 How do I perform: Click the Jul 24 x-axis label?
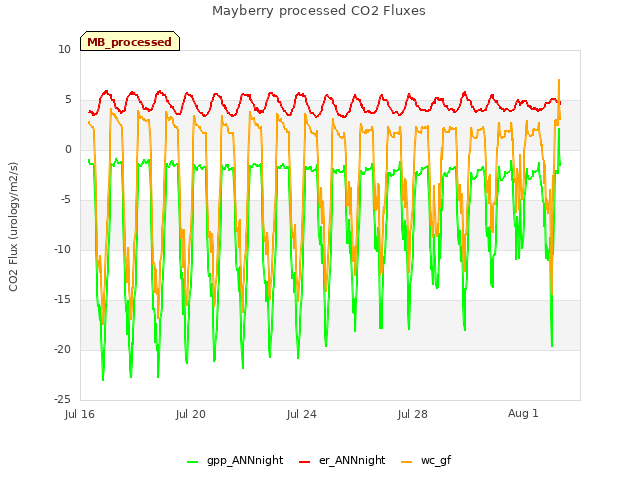tap(302, 414)
